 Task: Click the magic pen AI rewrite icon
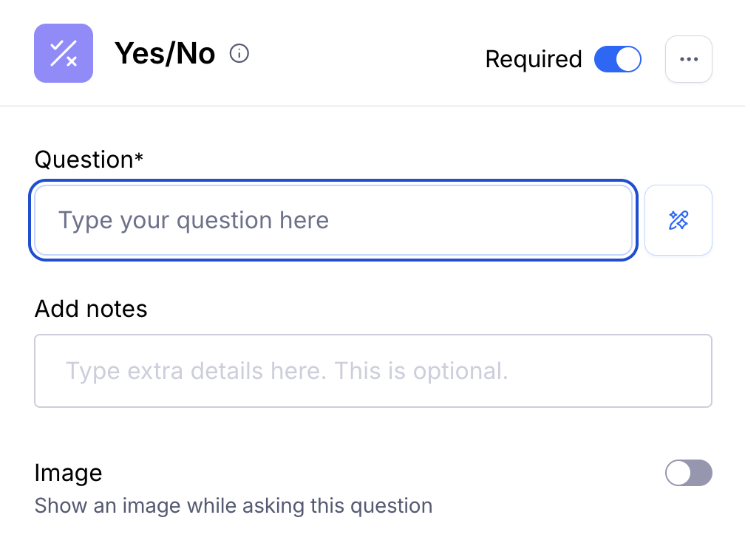[x=678, y=220]
